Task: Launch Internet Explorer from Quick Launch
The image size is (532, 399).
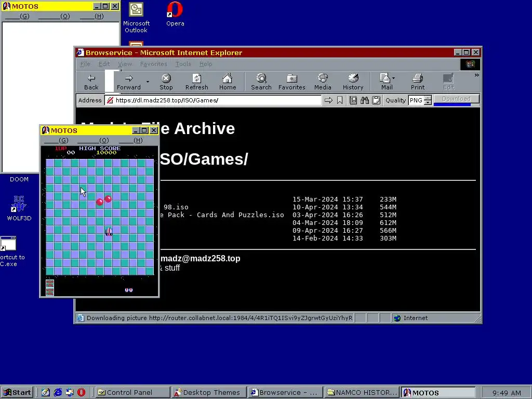Action: click(x=58, y=393)
